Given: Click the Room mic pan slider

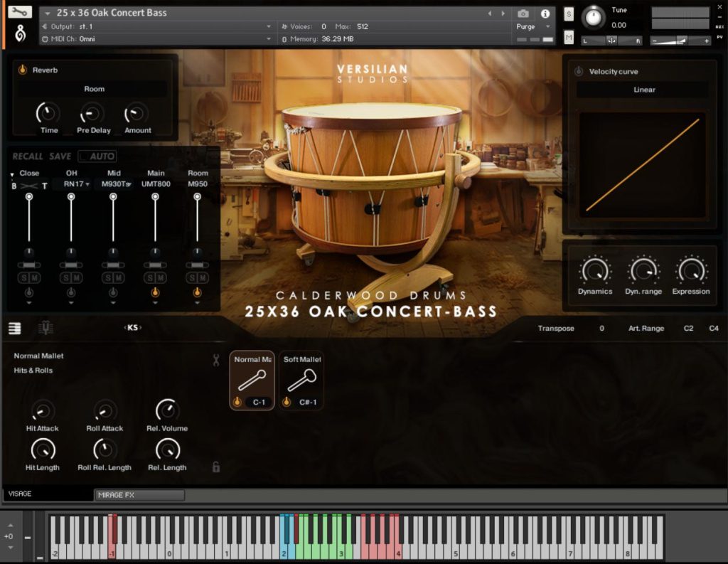Looking at the screenshot, I should 198,265.
